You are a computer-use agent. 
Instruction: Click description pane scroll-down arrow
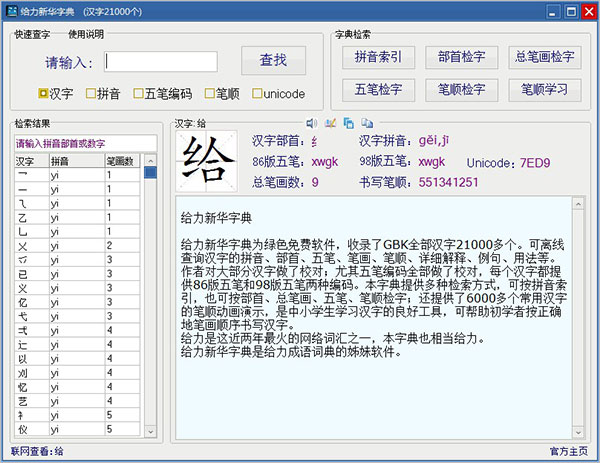[578, 432]
